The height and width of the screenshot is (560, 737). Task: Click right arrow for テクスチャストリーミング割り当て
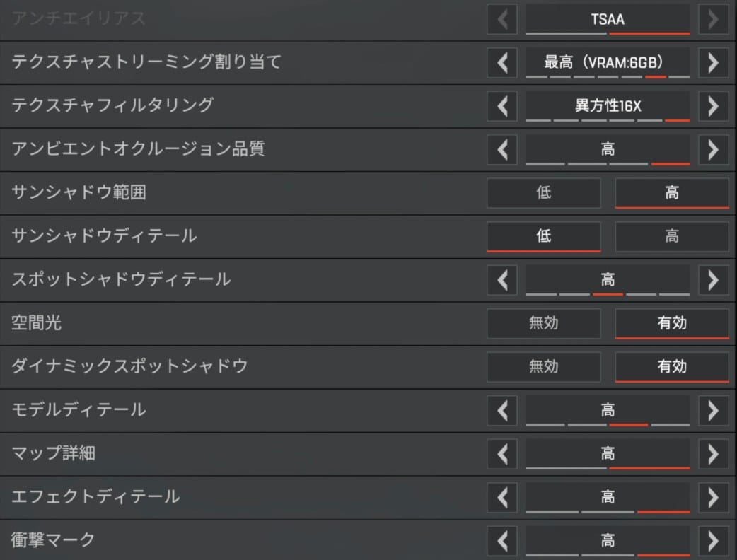point(713,63)
